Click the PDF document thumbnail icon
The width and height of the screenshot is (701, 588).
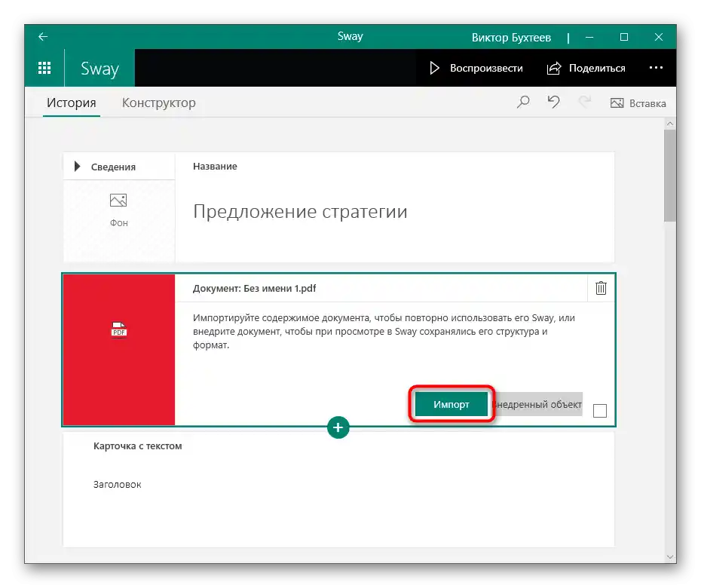119,330
